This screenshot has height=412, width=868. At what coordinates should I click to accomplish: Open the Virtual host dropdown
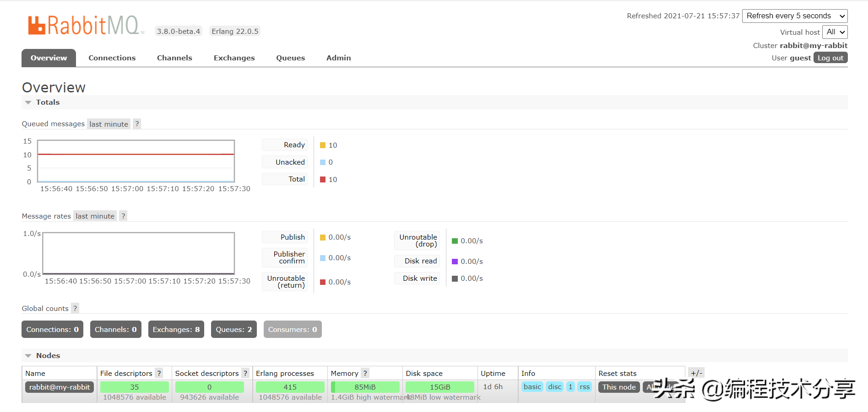(835, 32)
